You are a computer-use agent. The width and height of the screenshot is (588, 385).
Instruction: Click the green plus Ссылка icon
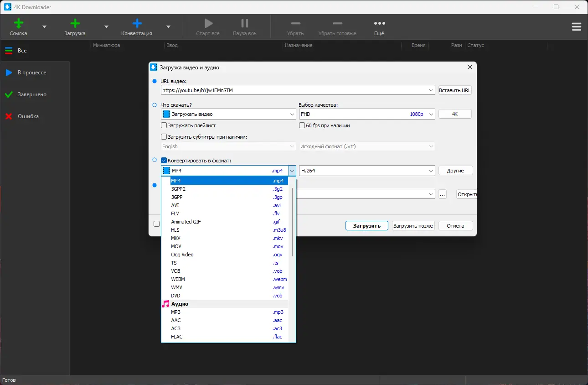18,24
